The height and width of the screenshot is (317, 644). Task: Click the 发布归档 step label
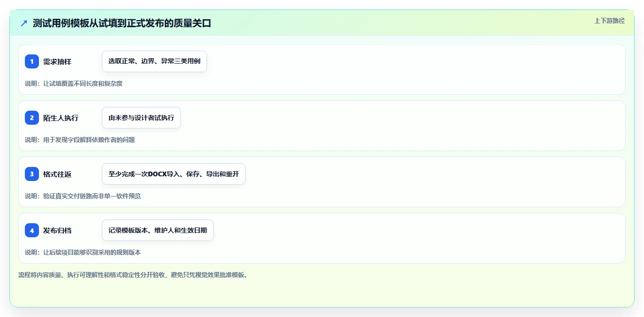point(57,230)
